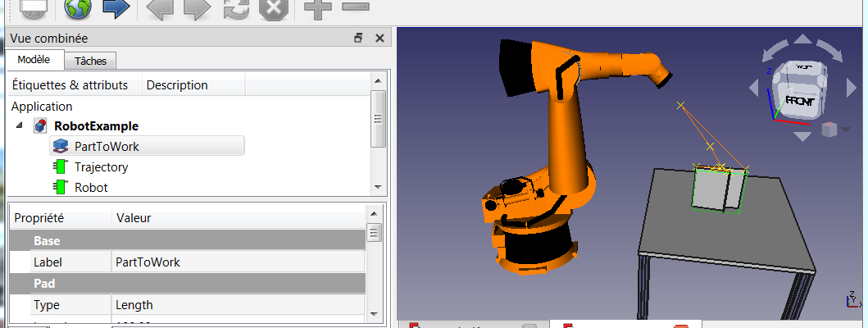Go back with the grey left arrow

[160, 7]
